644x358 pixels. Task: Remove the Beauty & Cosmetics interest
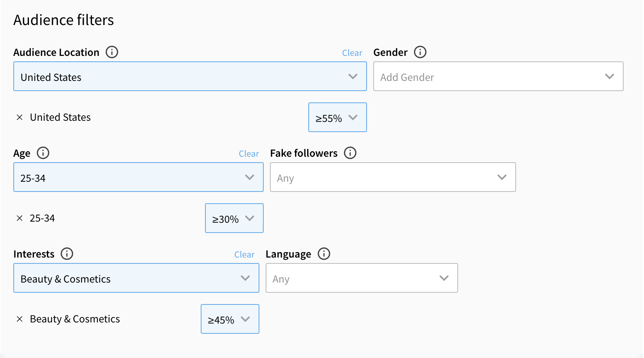[x=20, y=319]
